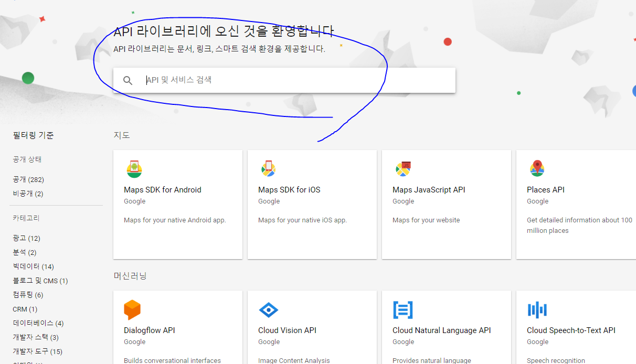Select the 분석 (2) category
Image resolution: width=636 pixels, height=364 pixels.
[25, 253]
